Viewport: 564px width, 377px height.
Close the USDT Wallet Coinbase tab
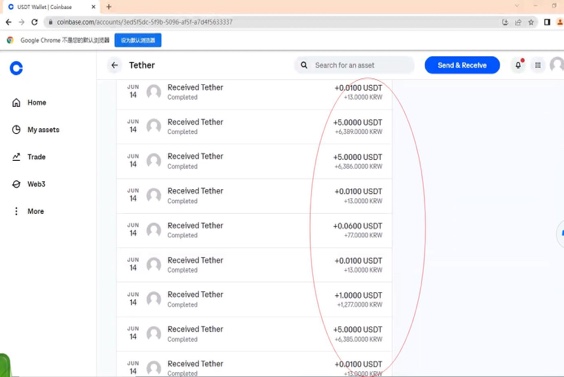pyautogui.click(x=94, y=6)
